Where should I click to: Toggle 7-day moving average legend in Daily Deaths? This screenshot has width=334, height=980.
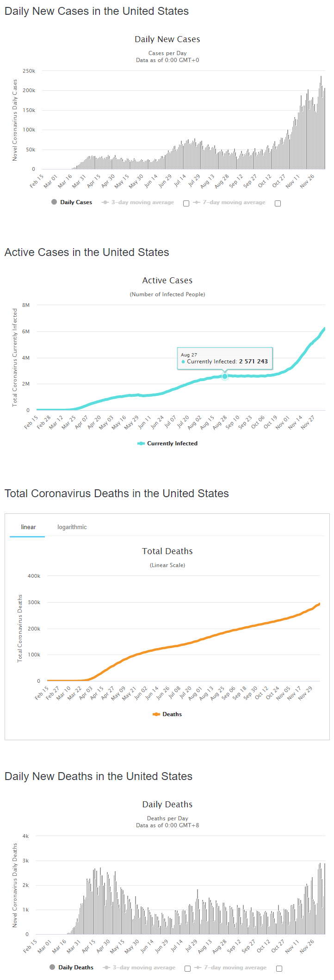coord(230,968)
